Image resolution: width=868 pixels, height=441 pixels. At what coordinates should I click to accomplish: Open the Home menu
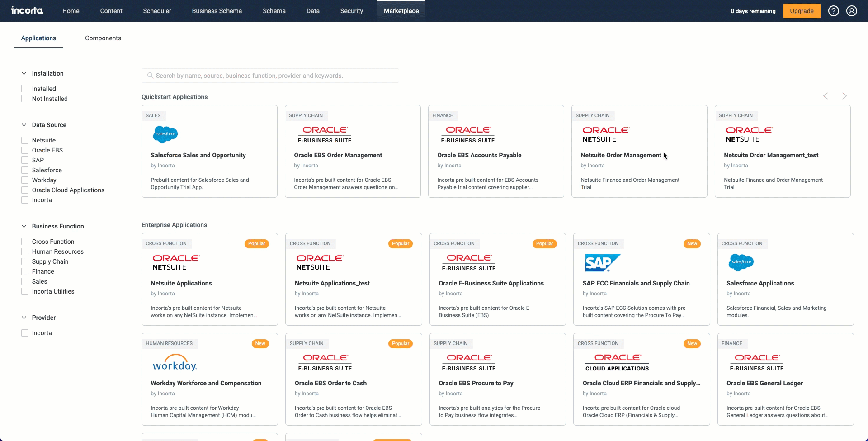click(x=71, y=11)
